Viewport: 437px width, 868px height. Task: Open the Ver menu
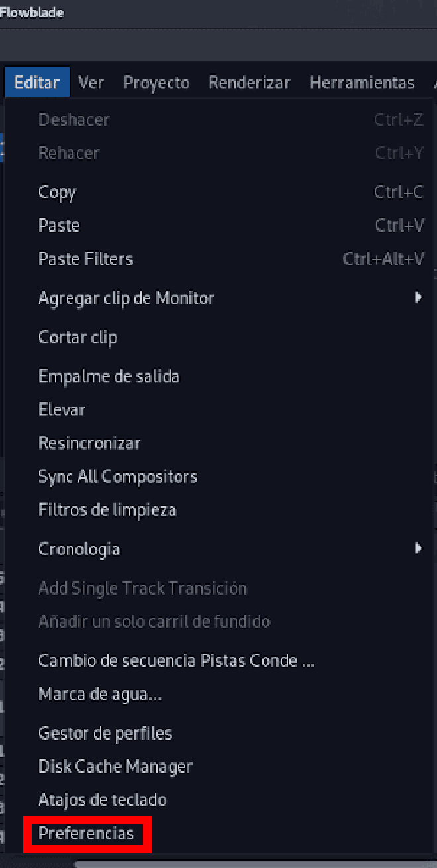pyautogui.click(x=91, y=83)
